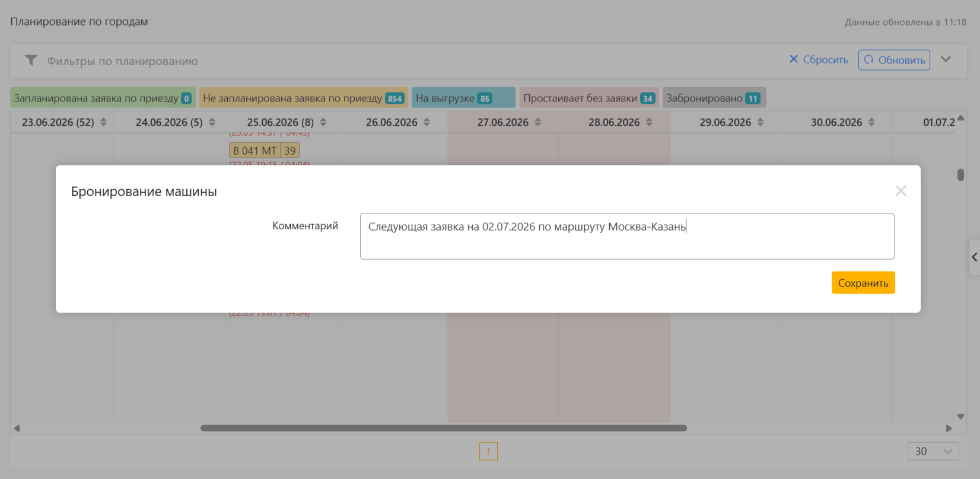This screenshot has height=479, width=980.
Task: Select На выгрузке status filter
Action: [x=463, y=98]
